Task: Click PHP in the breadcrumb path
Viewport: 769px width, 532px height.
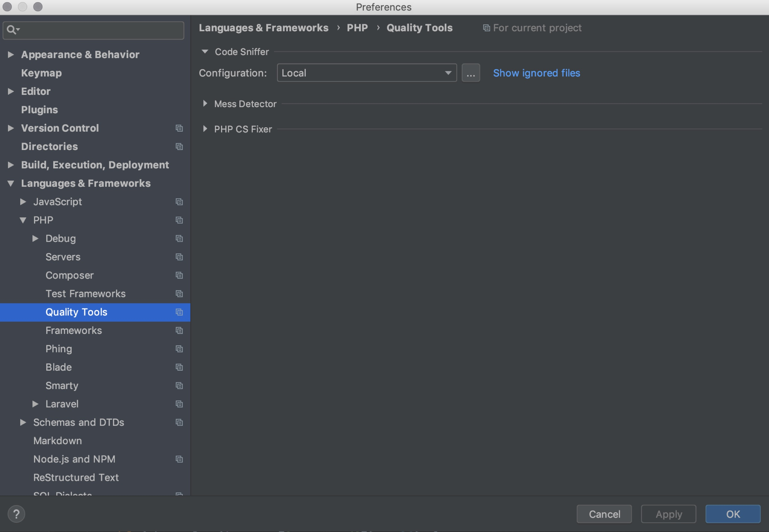Action: pyautogui.click(x=357, y=28)
